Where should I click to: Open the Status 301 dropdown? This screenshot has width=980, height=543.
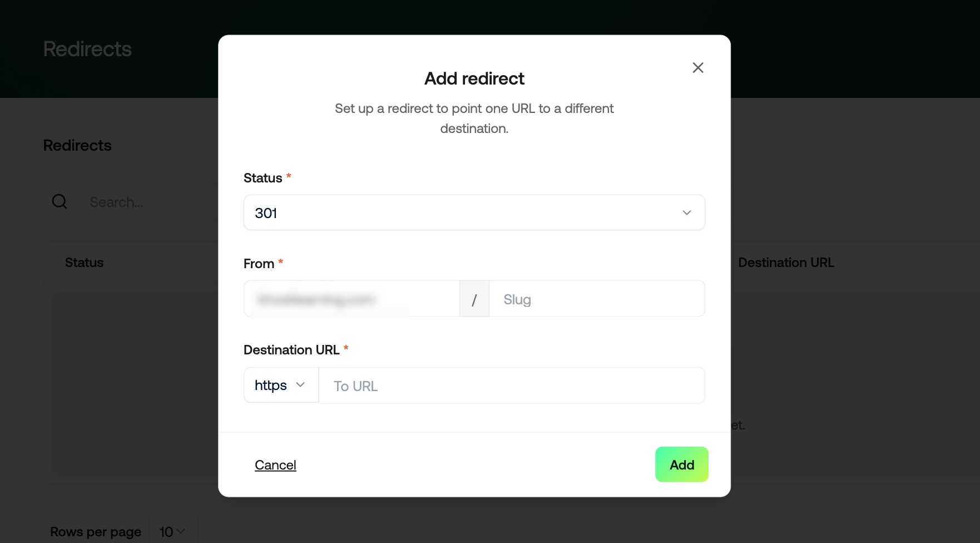474,213
